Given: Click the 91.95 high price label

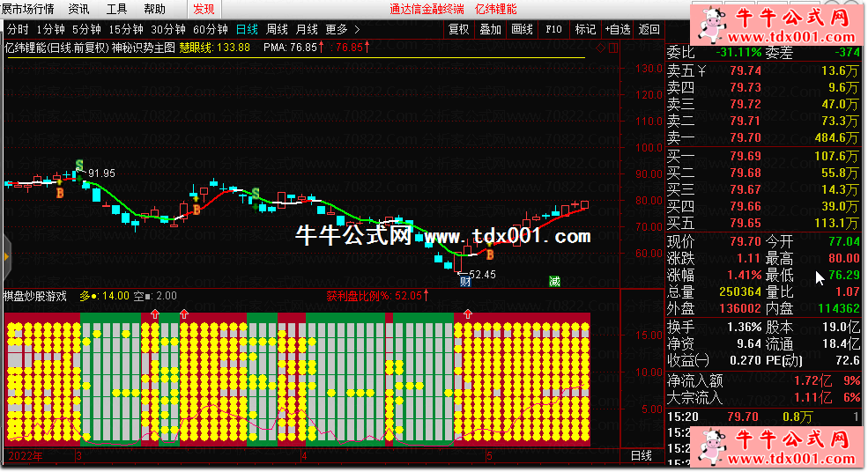Looking at the screenshot, I should click(102, 173).
